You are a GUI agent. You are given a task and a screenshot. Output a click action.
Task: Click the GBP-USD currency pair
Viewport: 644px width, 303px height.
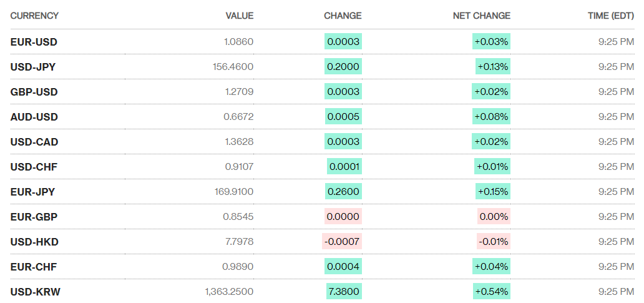tap(34, 92)
